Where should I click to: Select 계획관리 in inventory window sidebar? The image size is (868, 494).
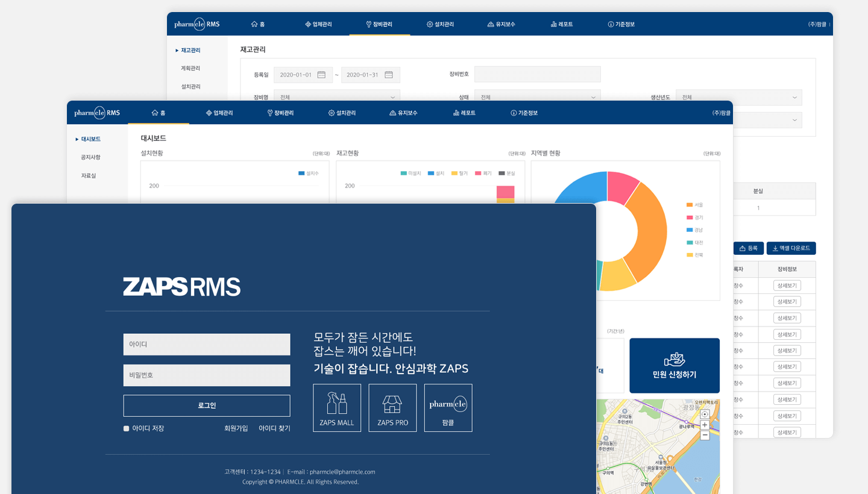[x=190, y=68]
